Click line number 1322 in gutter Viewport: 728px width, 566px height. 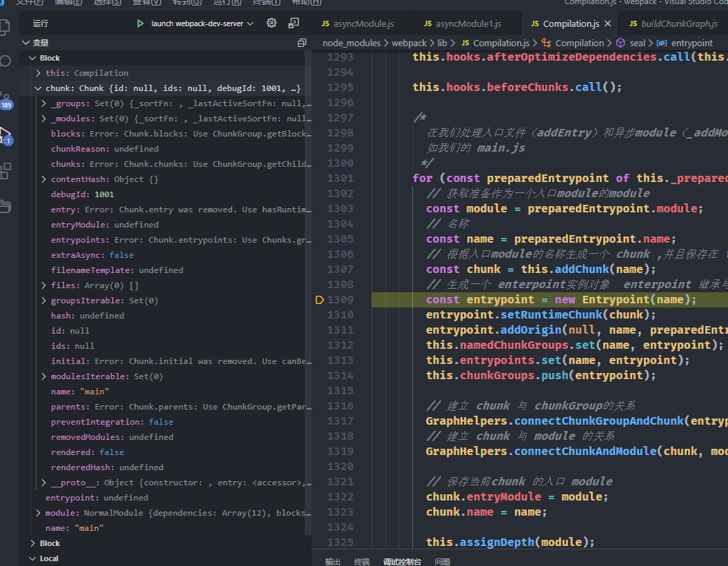(x=340, y=497)
